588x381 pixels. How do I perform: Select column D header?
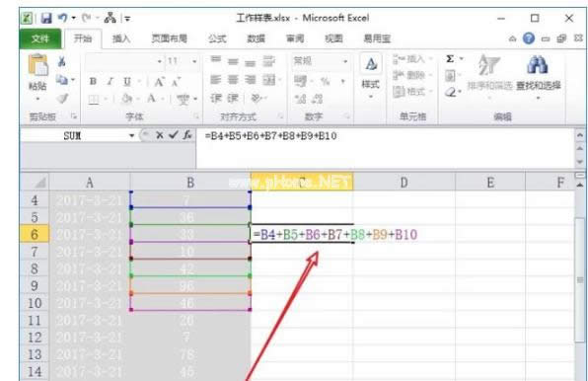(404, 183)
